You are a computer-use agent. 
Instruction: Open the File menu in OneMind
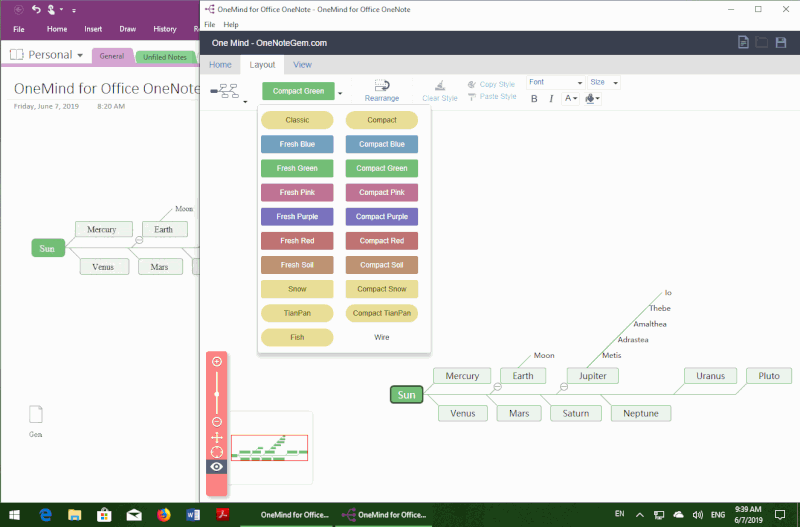click(209, 24)
